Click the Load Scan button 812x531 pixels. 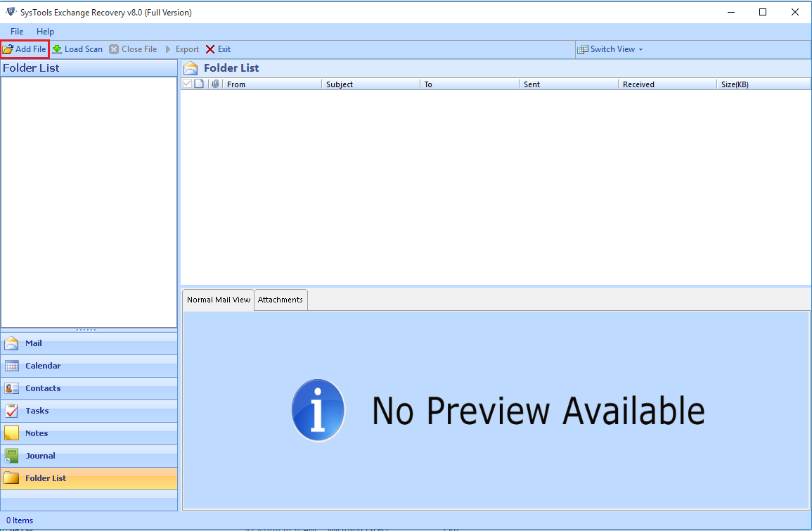[x=77, y=49]
